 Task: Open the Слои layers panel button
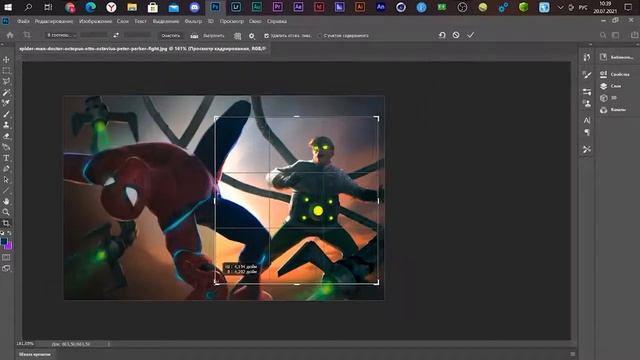click(x=611, y=86)
